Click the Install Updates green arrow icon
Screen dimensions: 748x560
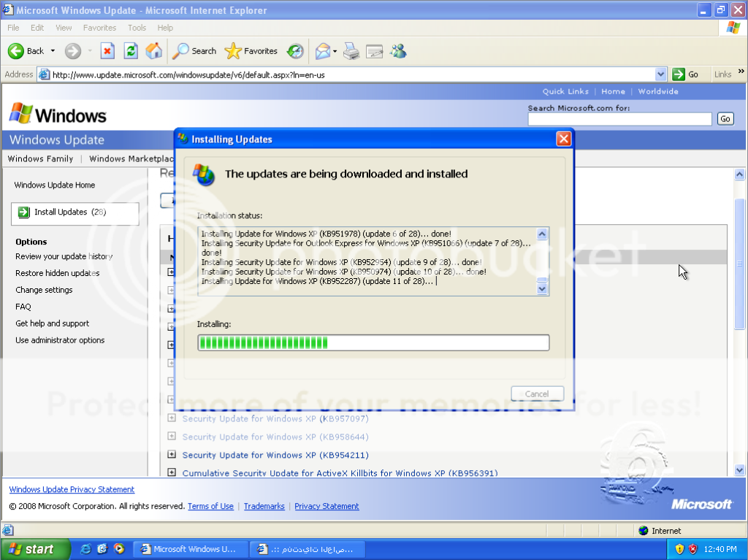(x=23, y=212)
